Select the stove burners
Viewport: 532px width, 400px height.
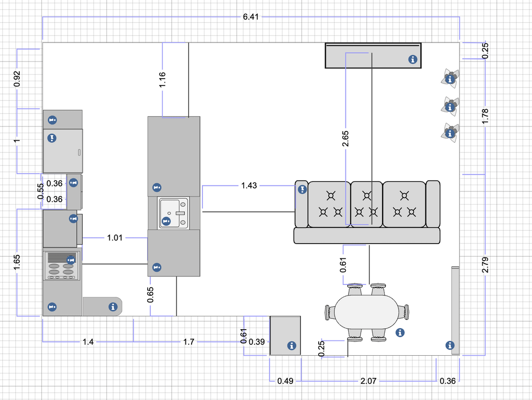click(x=61, y=269)
